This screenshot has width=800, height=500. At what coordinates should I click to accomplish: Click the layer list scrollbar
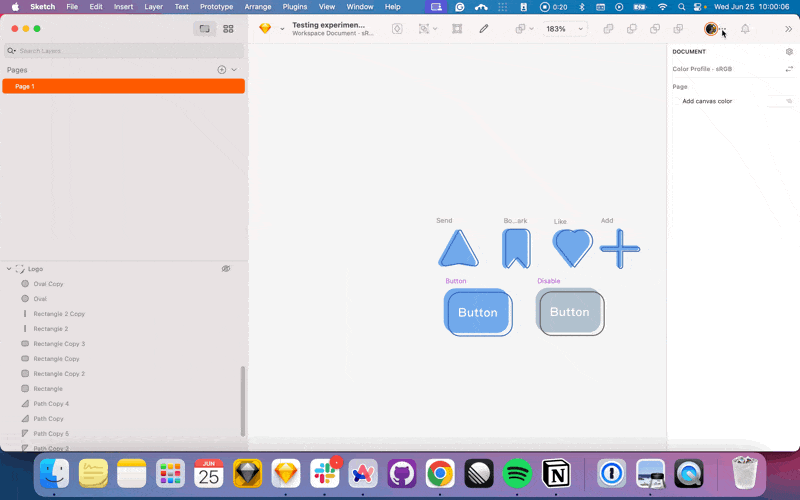tap(243, 401)
